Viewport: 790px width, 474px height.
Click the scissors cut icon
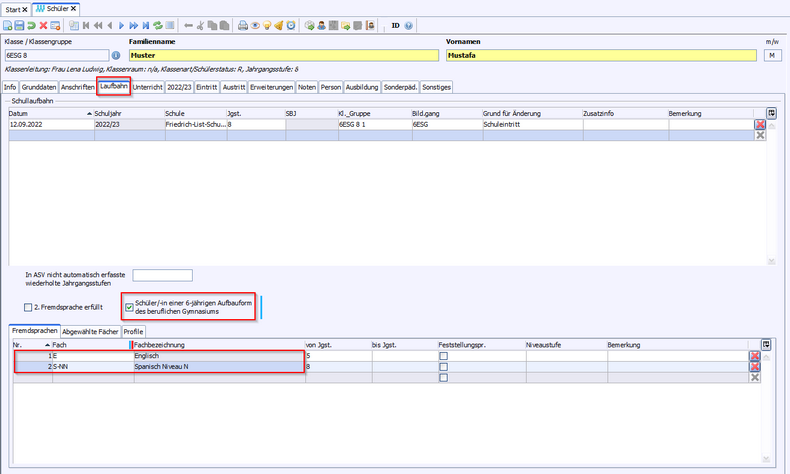(x=202, y=25)
